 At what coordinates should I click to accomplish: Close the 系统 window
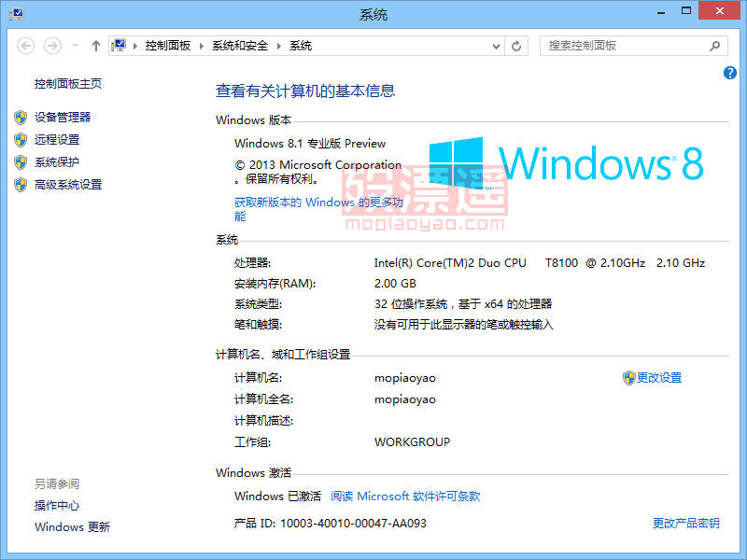(719, 10)
